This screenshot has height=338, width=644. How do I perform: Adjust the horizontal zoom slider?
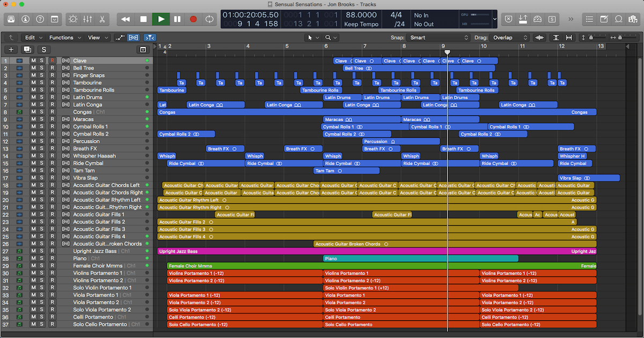click(x=620, y=38)
